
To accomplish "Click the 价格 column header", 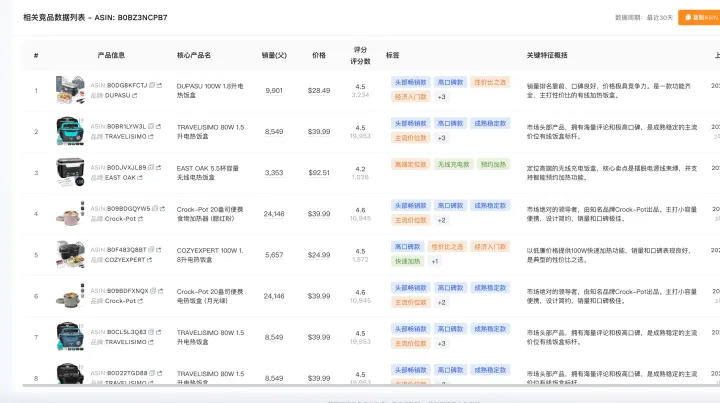I will tap(319, 55).
